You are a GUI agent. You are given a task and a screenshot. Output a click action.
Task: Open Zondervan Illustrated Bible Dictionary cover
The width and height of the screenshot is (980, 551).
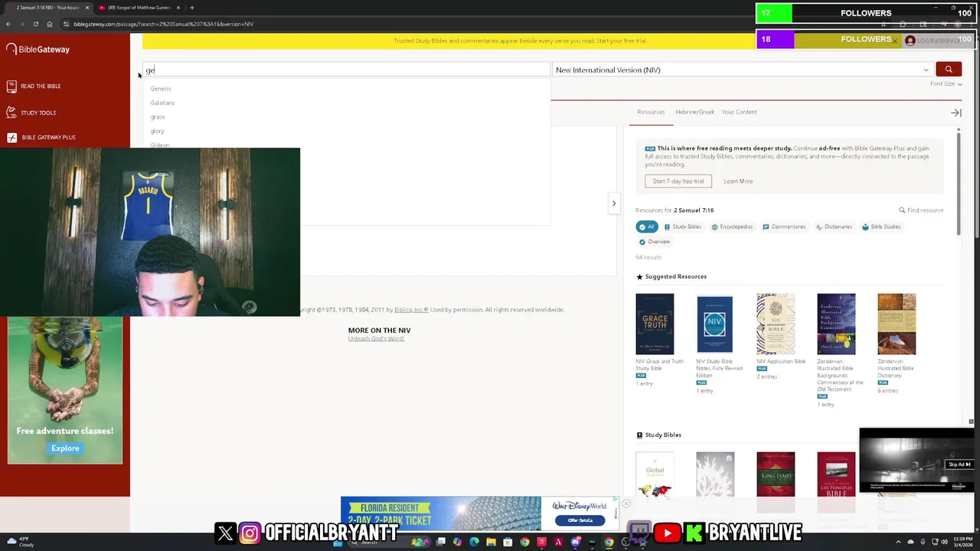coord(897,324)
